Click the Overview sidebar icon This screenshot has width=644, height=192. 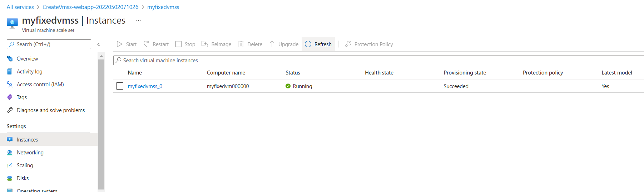pyautogui.click(x=10, y=59)
